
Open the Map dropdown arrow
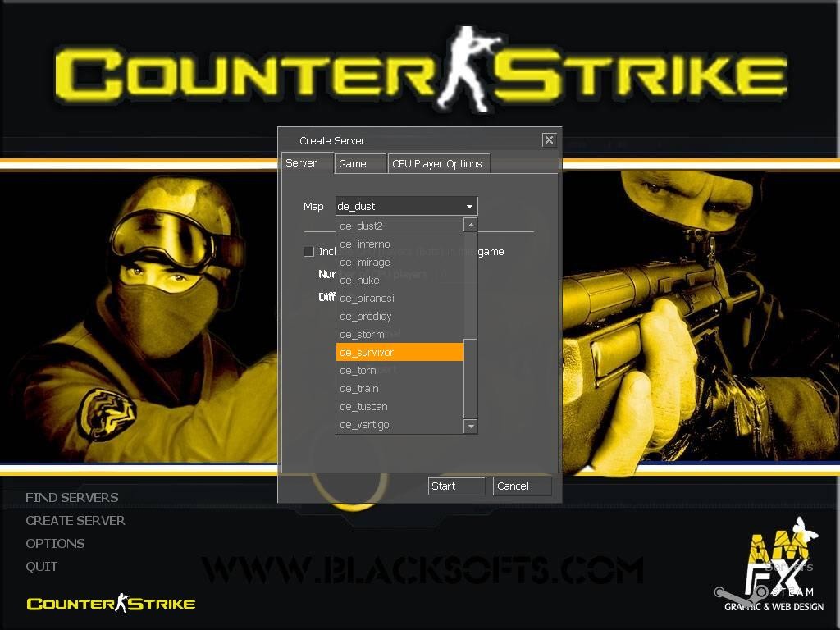[x=468, y=206]
